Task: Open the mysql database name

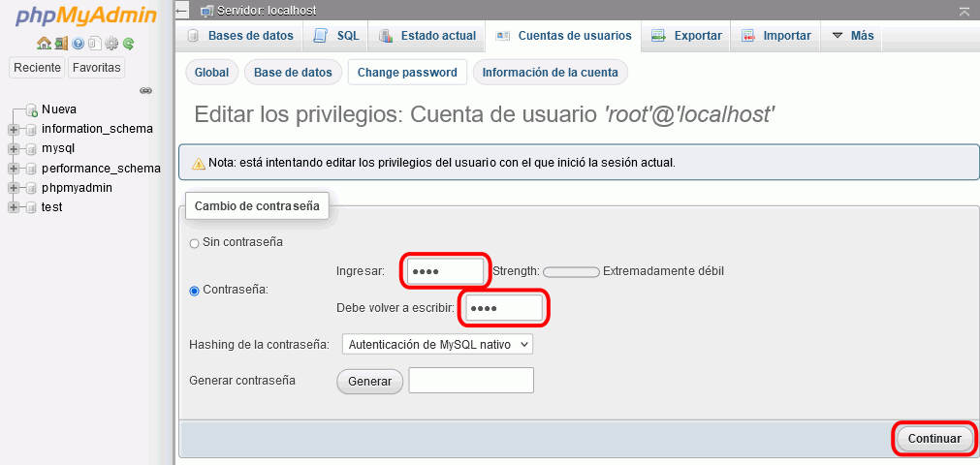Action: [x=58, y=149]
